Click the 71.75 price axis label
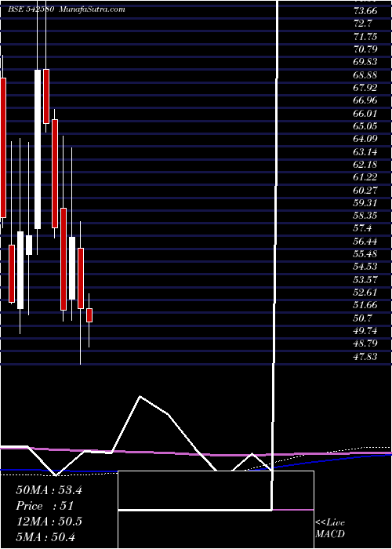This screenshot has width=392, height=549. click(x=365, y=36)
